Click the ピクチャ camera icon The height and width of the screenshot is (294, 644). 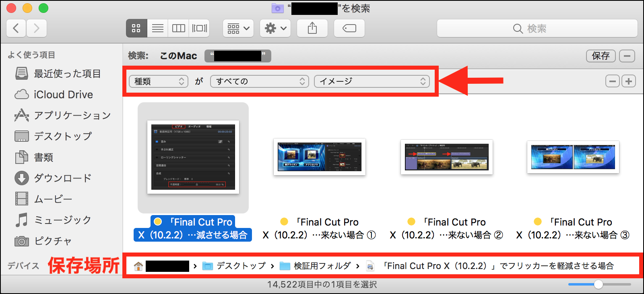click(x=22, y=241)
